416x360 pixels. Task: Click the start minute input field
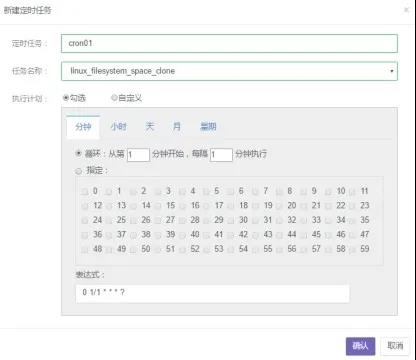pos(138,155)
